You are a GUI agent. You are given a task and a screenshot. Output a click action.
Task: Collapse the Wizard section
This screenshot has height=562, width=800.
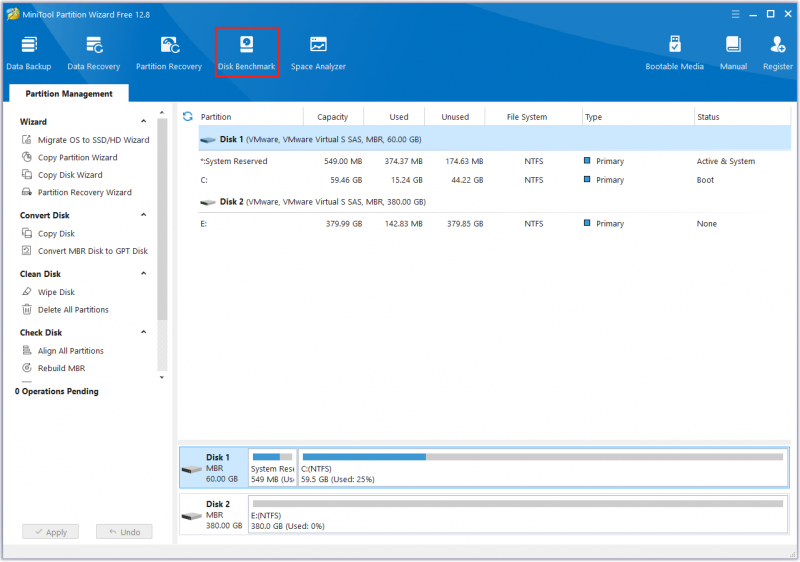[143, 121]
